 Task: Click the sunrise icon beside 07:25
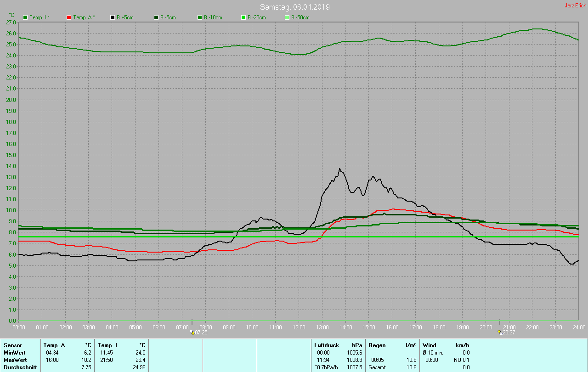[x=192, y=332]
